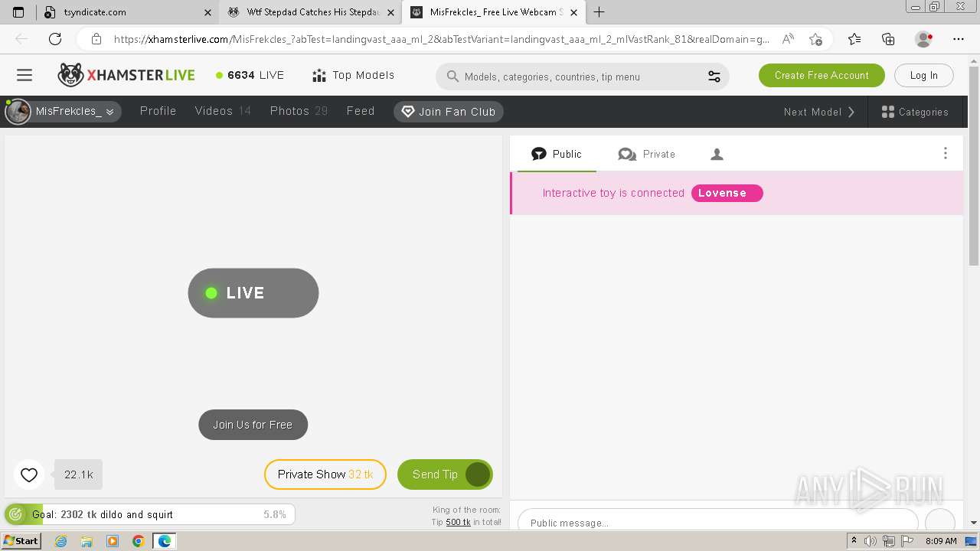Open the hamburger side menu
The height and width of the screenshot is (551, 980).
coord(24,75)
